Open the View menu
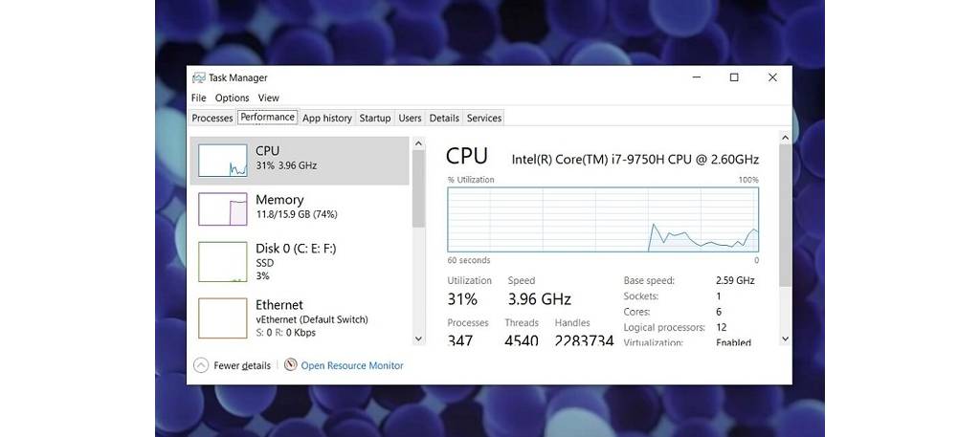Image resolution: width=980 pixels, height=437 pixels. 269,98
